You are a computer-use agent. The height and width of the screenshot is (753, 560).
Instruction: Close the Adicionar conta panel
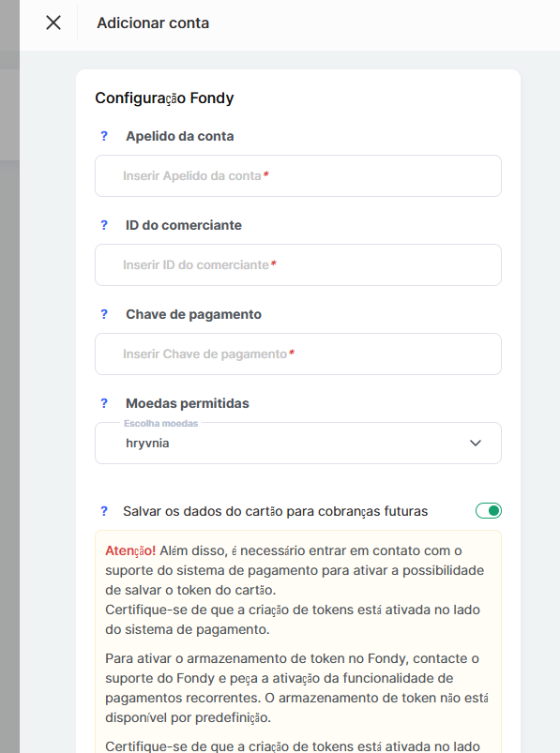click(x=53, y=23)
